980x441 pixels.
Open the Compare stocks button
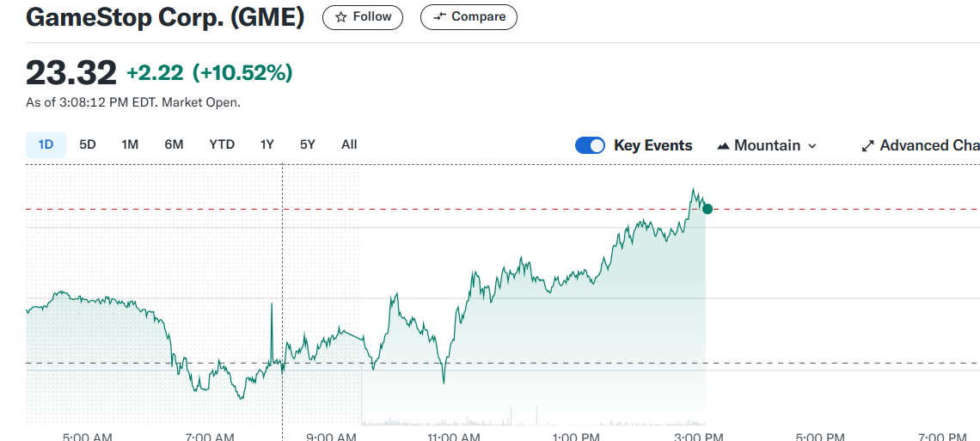tap(469, 17)
